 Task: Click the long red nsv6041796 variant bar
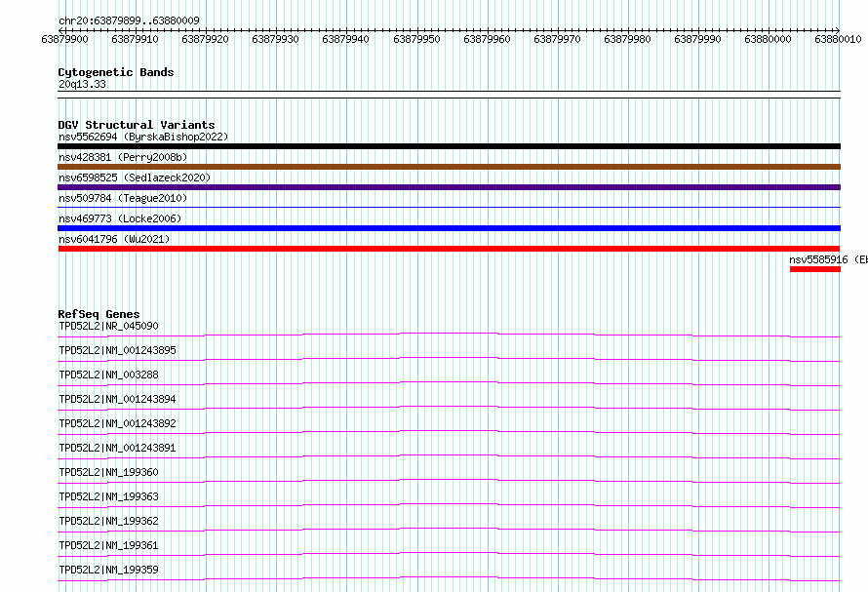(449, 249)
